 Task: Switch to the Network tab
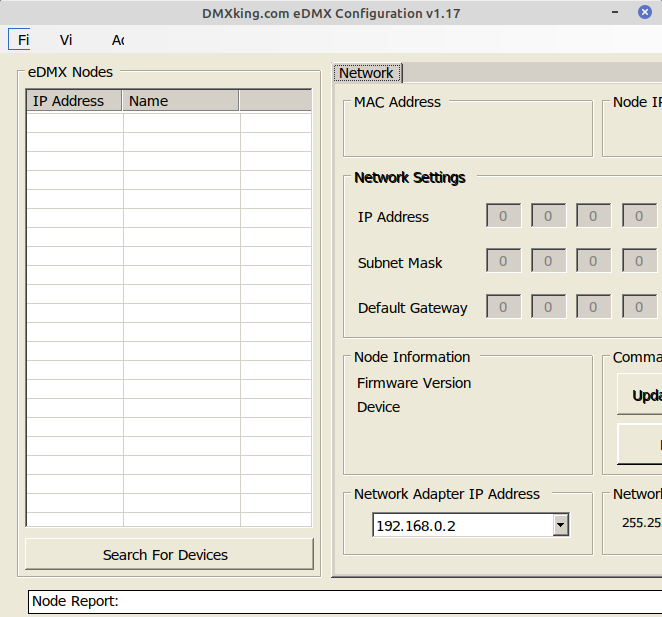[x=366, y=73]
